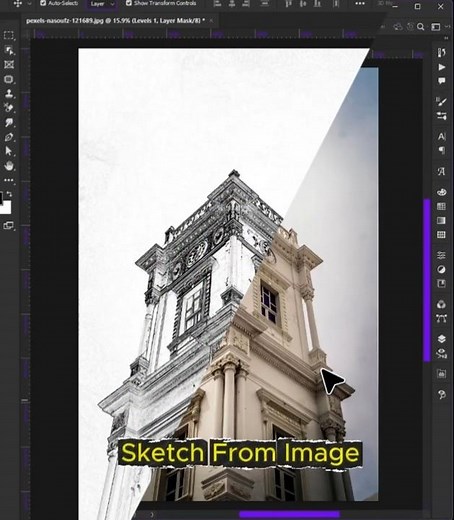Open the Color panel palette icon
454x520 pixels.
coord(441,192)
